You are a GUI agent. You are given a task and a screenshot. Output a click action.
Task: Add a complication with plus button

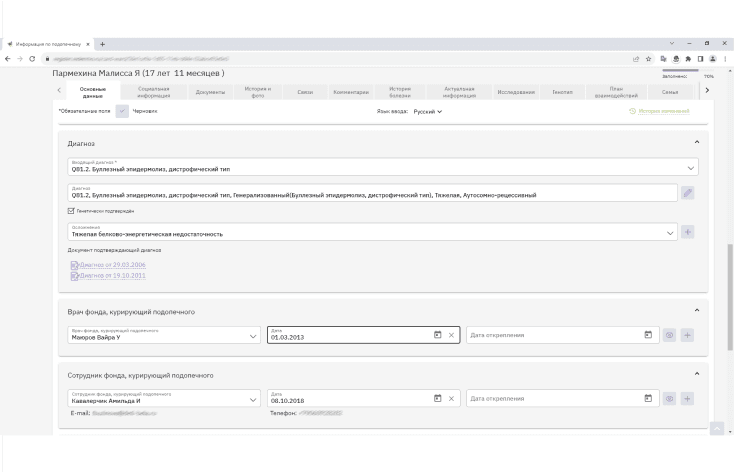tap(688, 232)
